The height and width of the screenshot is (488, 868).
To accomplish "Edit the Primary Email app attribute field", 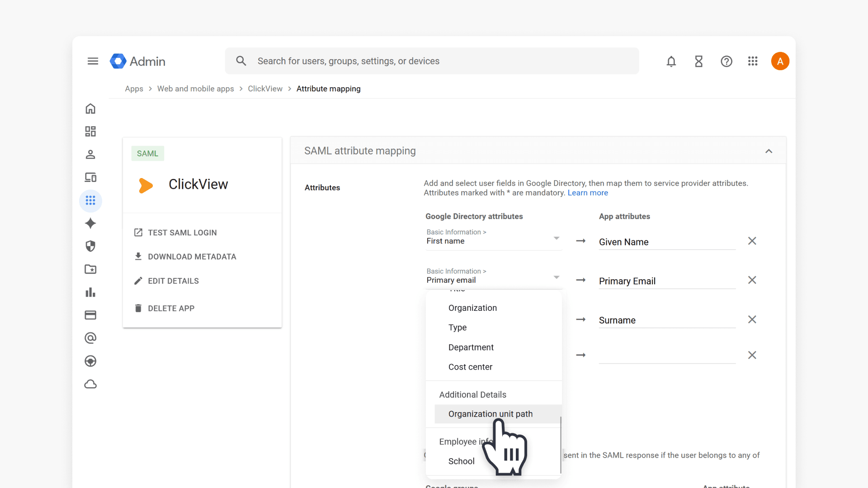I will coord(667,281).
